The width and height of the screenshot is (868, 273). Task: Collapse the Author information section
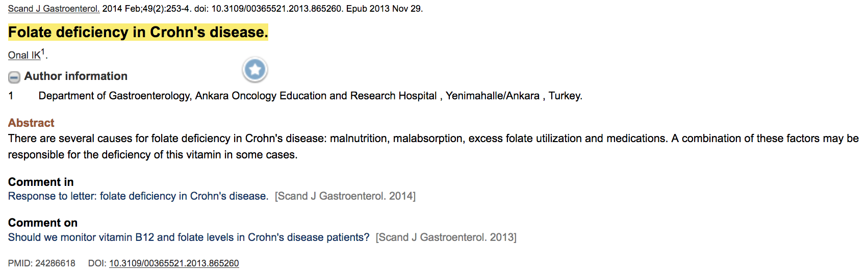14,77
